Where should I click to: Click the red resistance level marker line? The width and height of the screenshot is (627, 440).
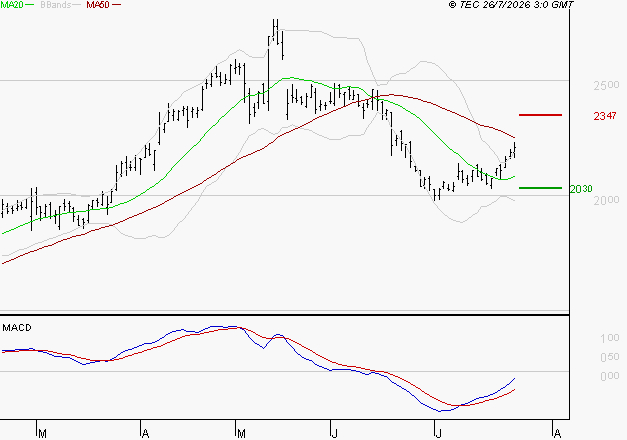pos(540,115)
